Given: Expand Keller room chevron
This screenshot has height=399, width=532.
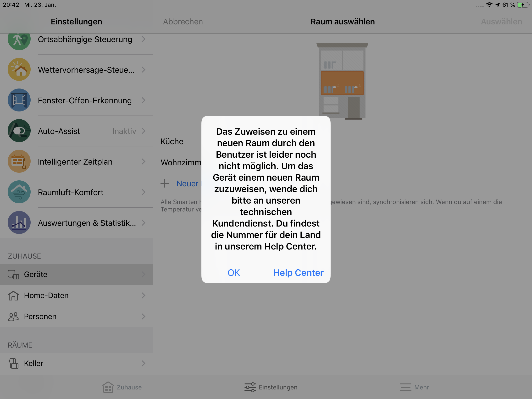Looking at the screenshot, I should click(144, 363).
